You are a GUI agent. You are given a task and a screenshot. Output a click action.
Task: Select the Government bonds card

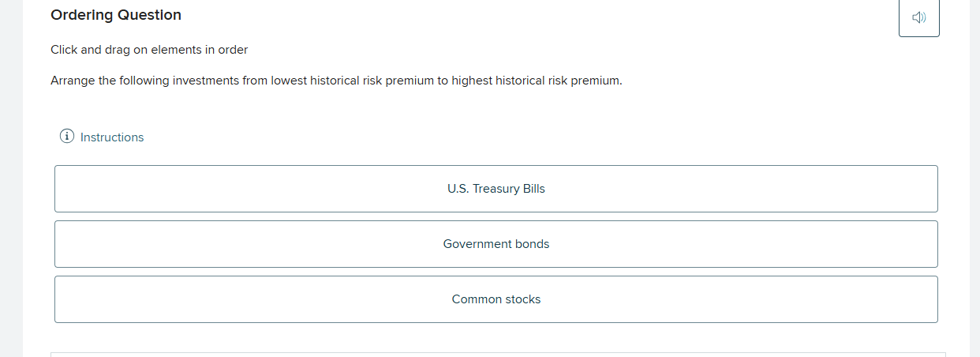click(496, 244)
